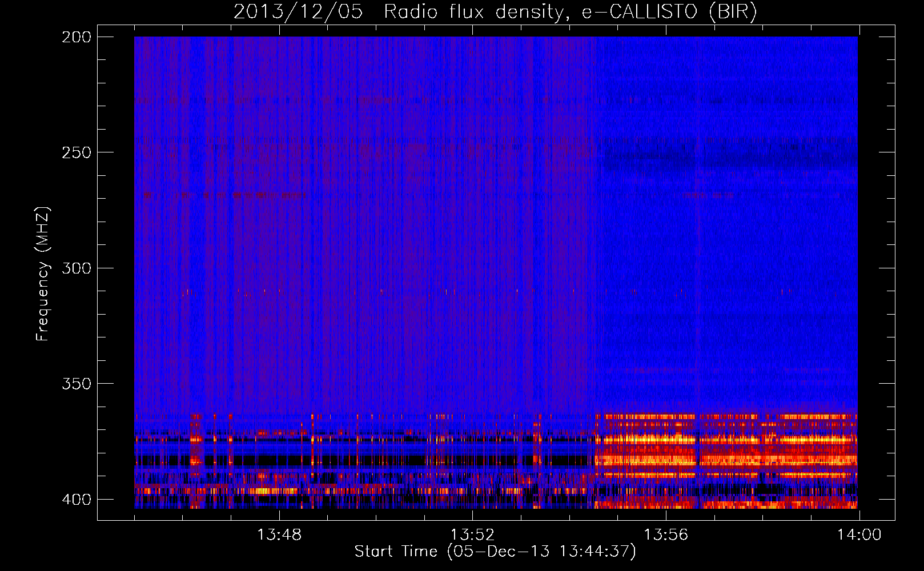Screen dimensions: 924x571
Task: Select the '250' frequency axis label
Action: point(76,152)
